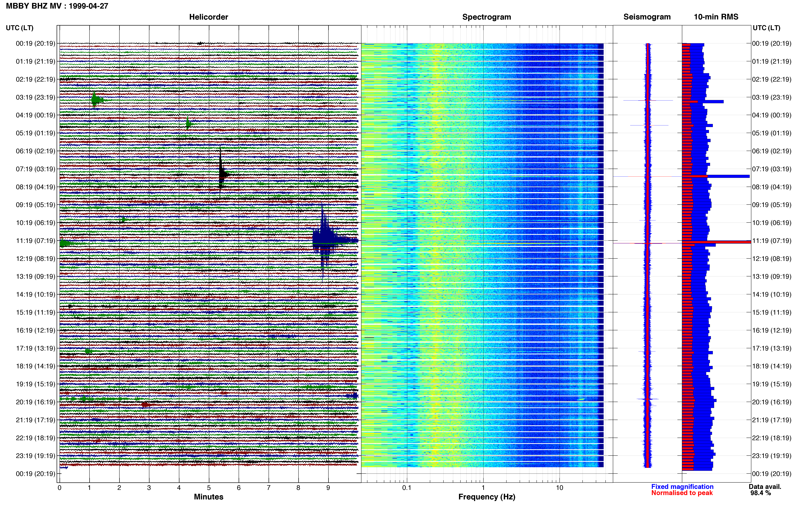Click the 98.4 % data availability value

[761, 493]
